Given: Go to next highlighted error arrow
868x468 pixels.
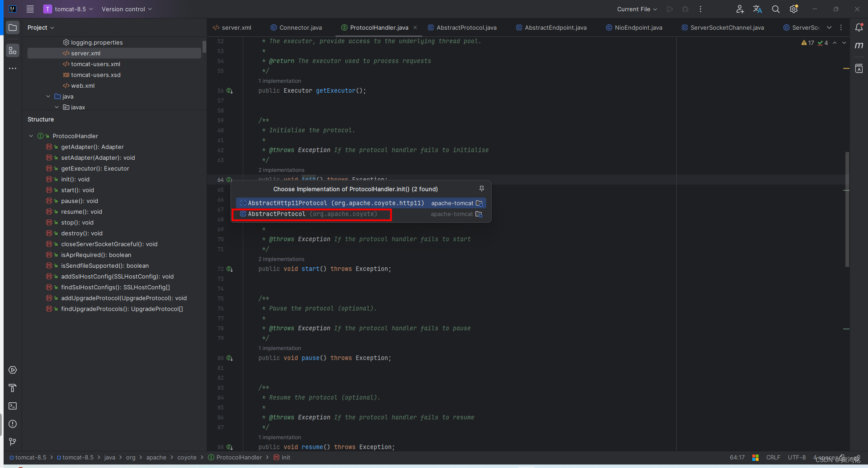Looking at the screenshot, I should point(844,43).
